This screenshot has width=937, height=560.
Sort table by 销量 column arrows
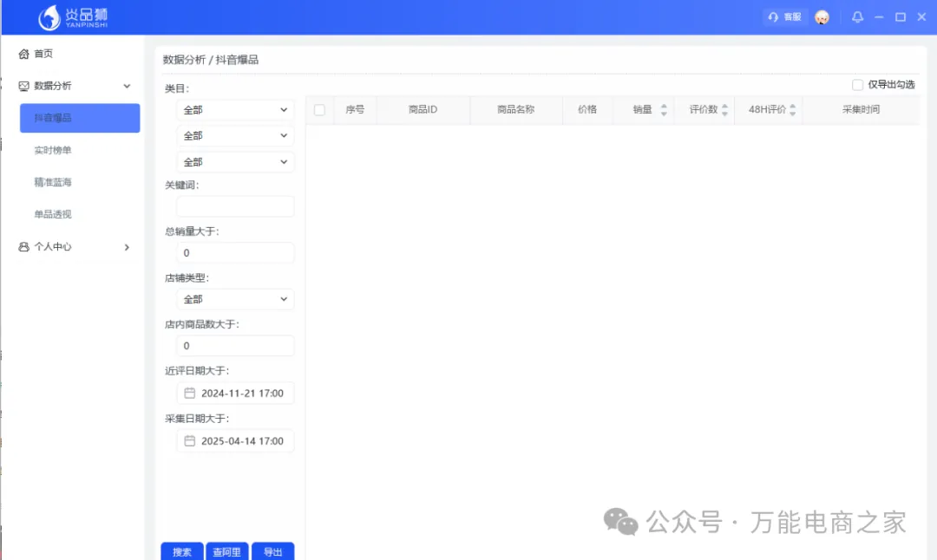664,110
